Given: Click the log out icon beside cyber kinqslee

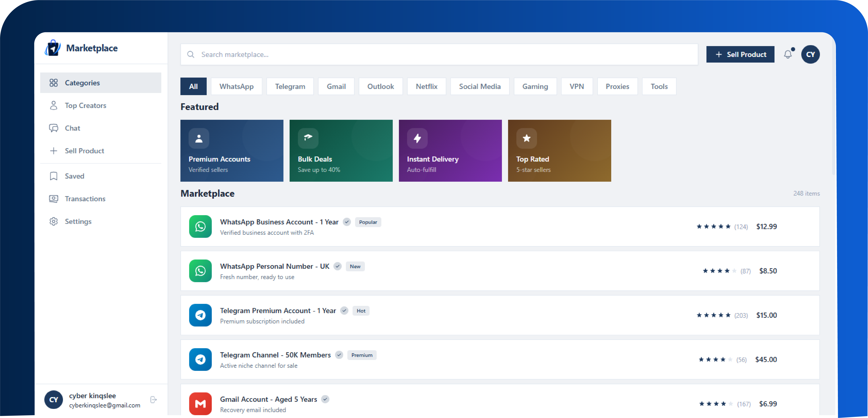Looking at the screenshot, I should (154, 400).
